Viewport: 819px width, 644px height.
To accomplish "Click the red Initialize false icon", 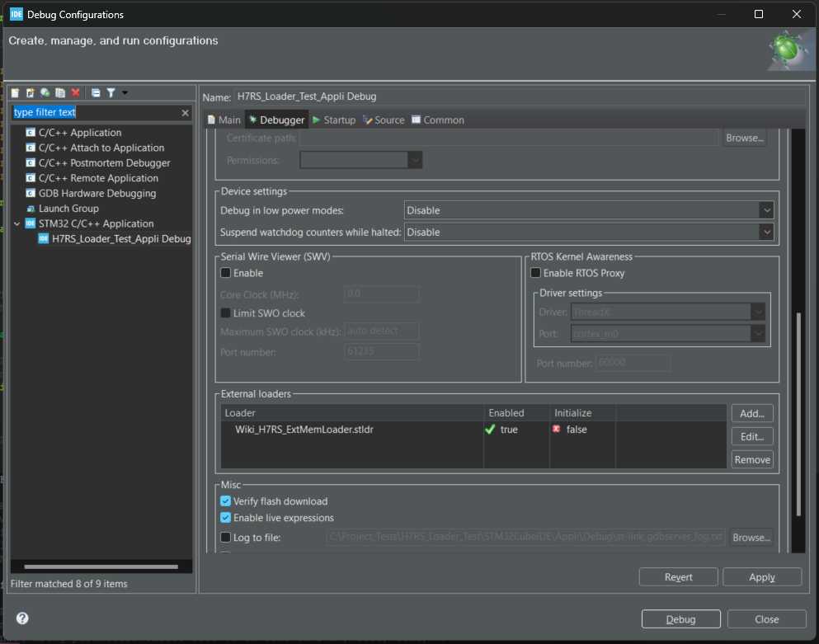I will 556,429.
